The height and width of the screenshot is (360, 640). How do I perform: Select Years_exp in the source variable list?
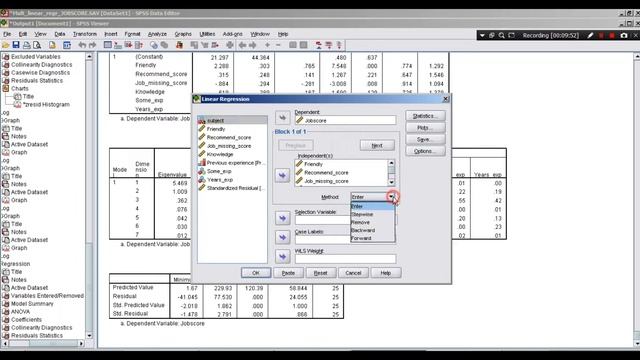point(220,180)
